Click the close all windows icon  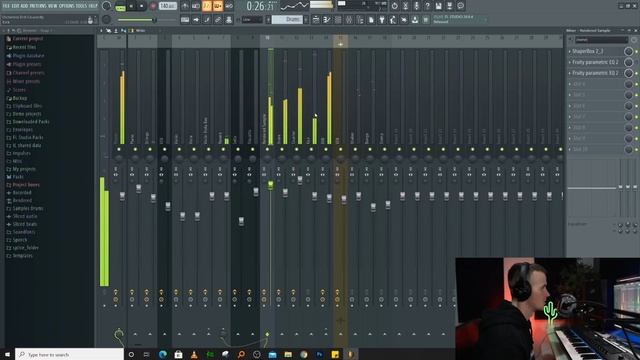(x=404, y=20)
